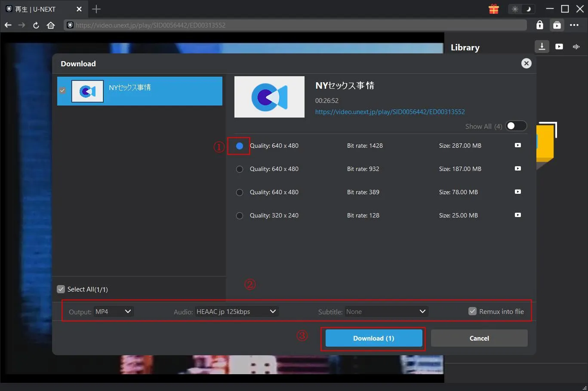Go back using the left arrow icon
This screenshot has height=391, width=588.
[x=8, y=25]
